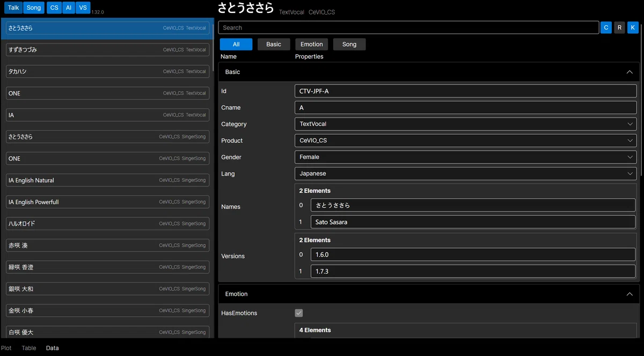Click the R button beside search
Screen dimensions: 644x356
click(619, 27)
